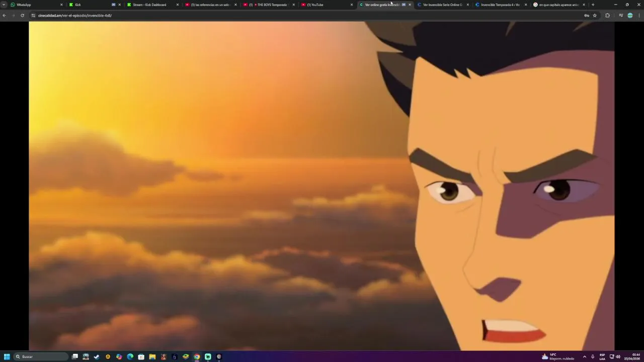Go back to previous page

pos(4,16)
